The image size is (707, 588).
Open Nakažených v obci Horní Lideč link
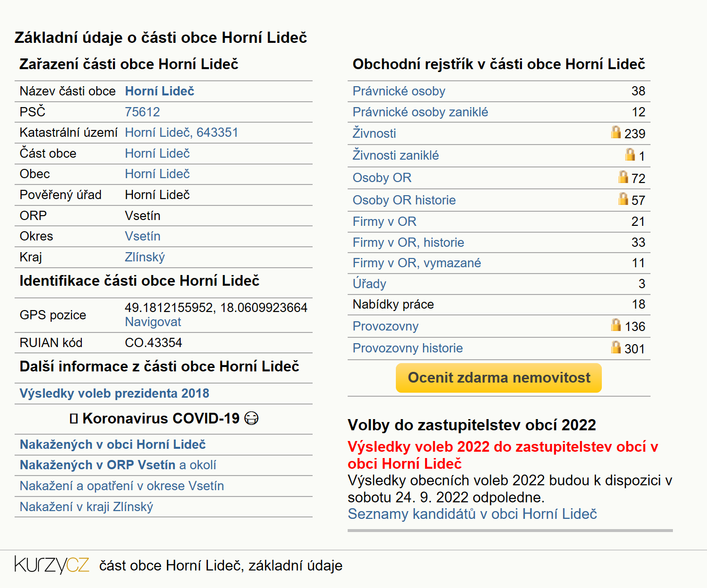(x=112, y=444)
